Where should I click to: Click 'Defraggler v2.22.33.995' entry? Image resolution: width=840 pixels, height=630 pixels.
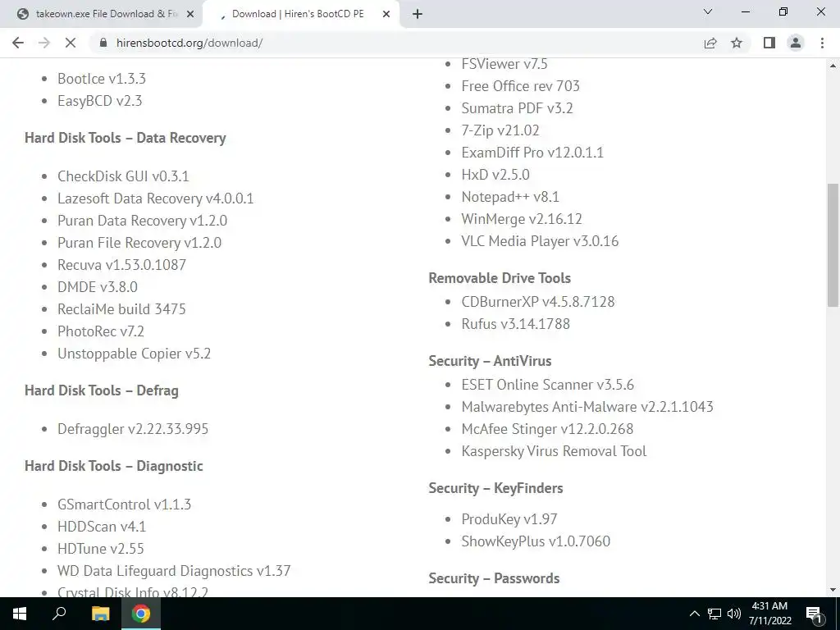133,429
